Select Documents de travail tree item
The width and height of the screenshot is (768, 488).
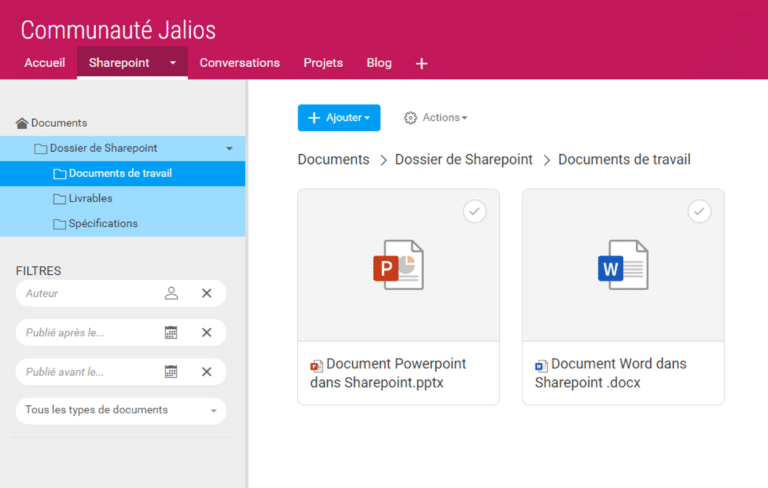tap(122, 173)
